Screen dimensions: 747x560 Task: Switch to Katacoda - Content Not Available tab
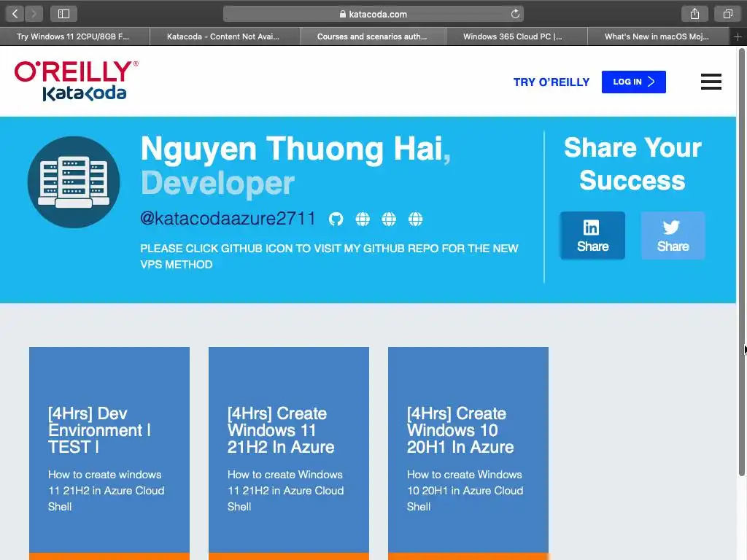point(225,36)
